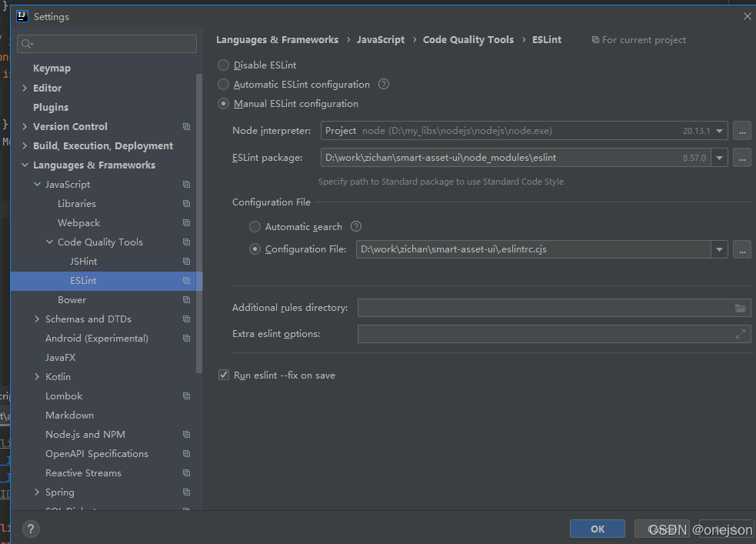Expand the Version Control section
Screen dimensions: 756x544
point(25,126)
